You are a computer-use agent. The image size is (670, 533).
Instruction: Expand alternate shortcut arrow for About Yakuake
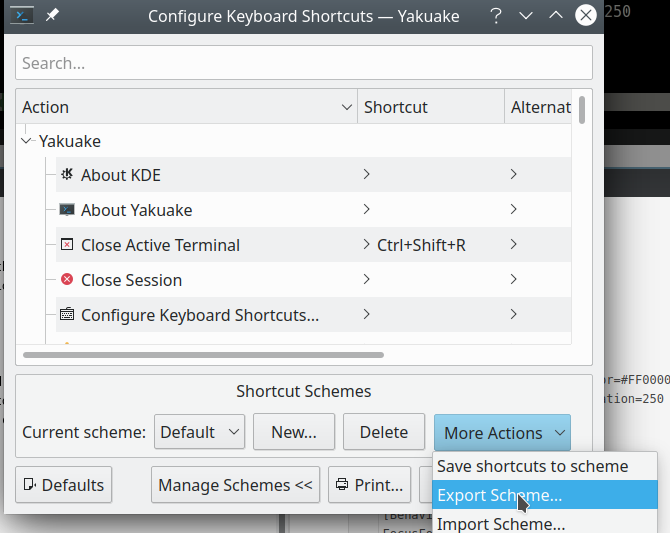[513, 209]
